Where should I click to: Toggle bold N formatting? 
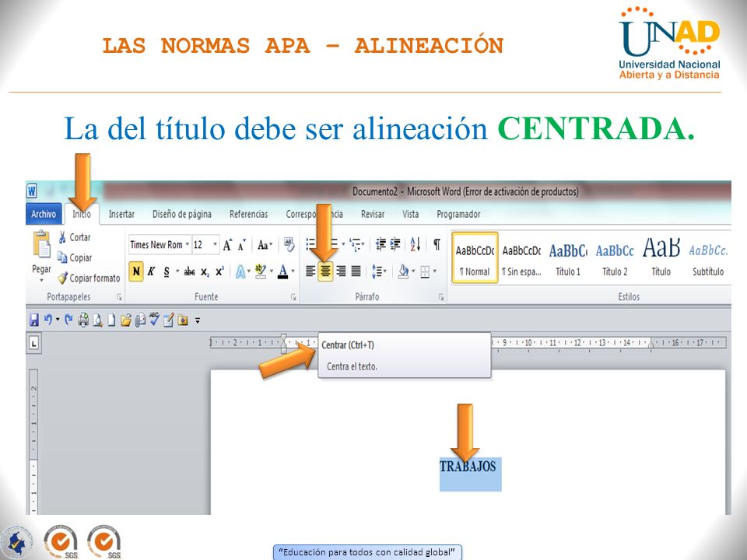[135, 271]
